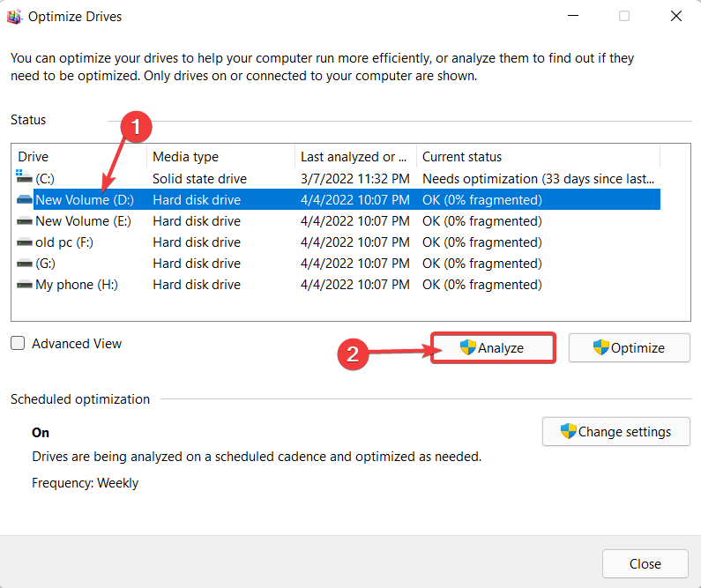This screenshot has width=701, height=588.
Task: Click the shield icon on Optimize button
Action: pyautogui.click(x=601, y=347)
